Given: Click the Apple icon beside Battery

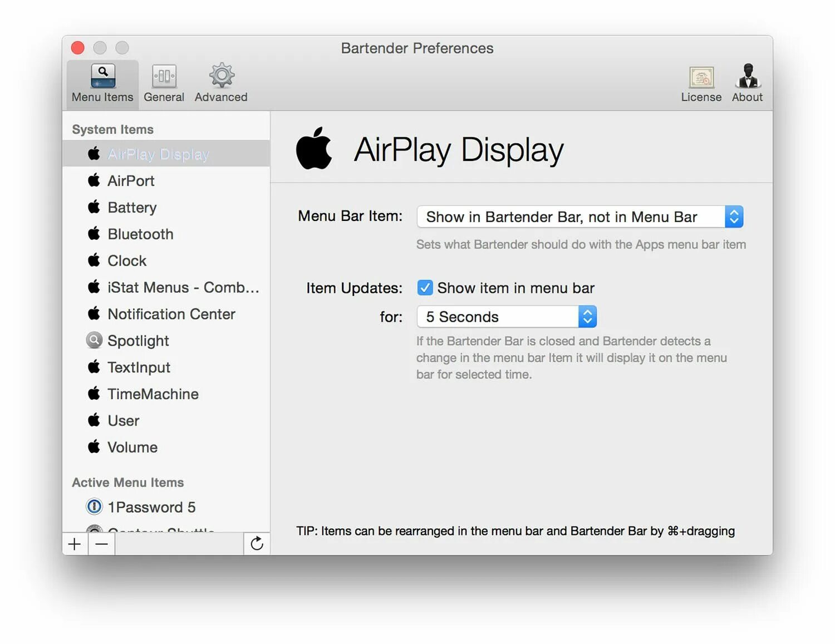Looking at the screenshot, I should tap(94, 207).
